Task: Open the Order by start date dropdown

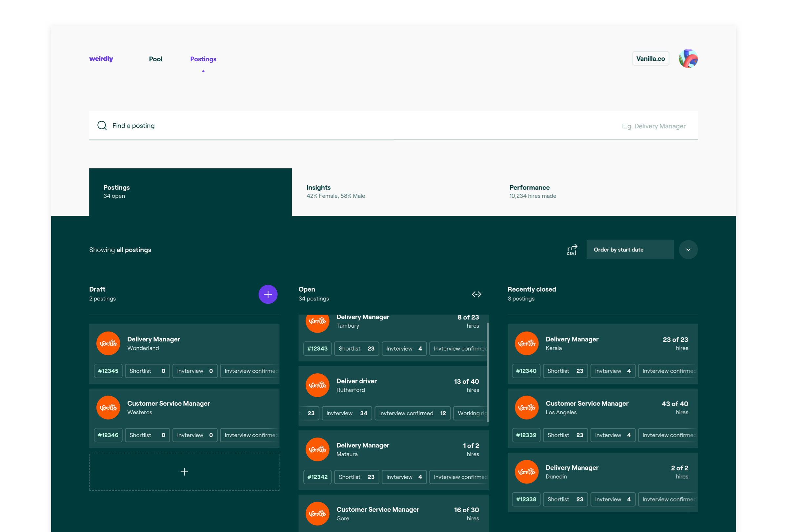Action: pos(630,250)
